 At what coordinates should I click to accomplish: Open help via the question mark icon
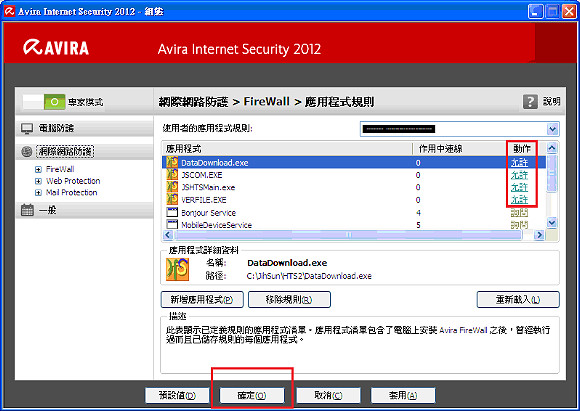(530, 101)
